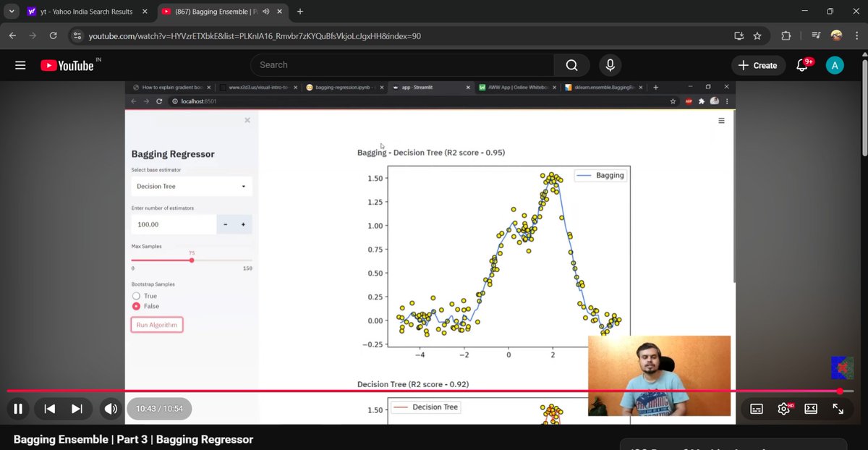Mute audio icon on the YouTube tab
This screenshot has width=868, height=450.
point(265,12)
